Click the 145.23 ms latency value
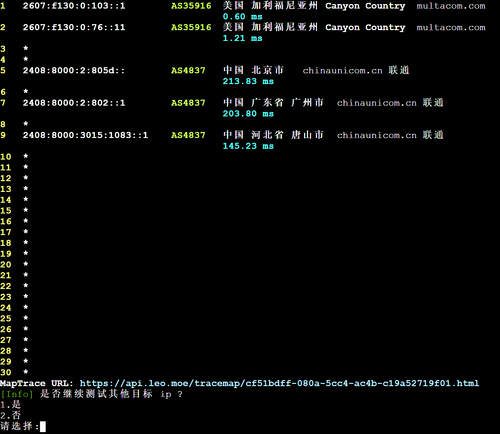 click(x=248, y=146)
